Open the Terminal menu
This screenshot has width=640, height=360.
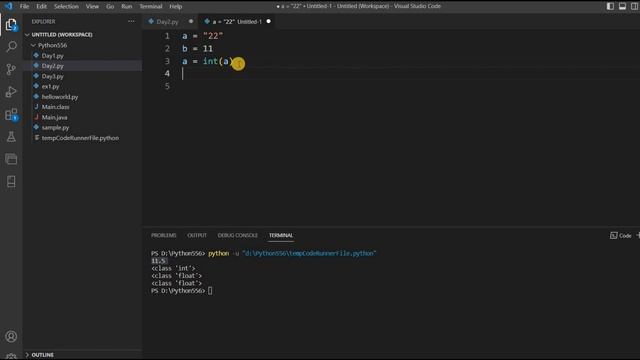tap(151, 7)
